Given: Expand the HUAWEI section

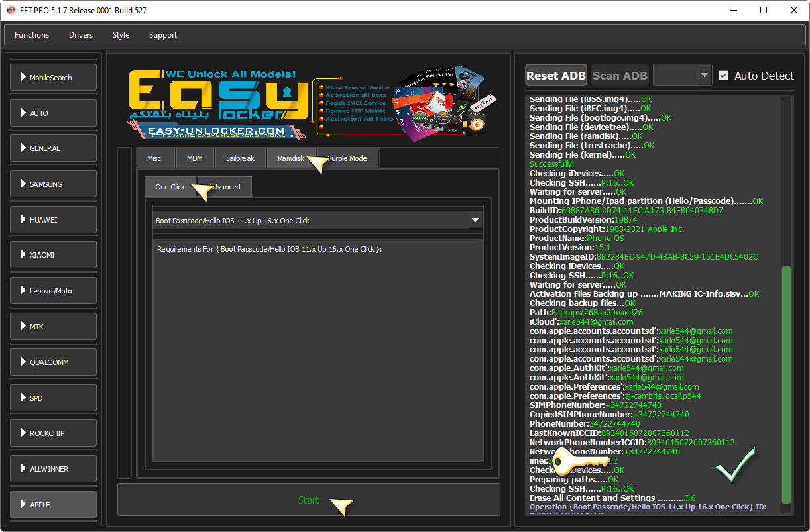Looking at the screenshot, I should 54,220.
